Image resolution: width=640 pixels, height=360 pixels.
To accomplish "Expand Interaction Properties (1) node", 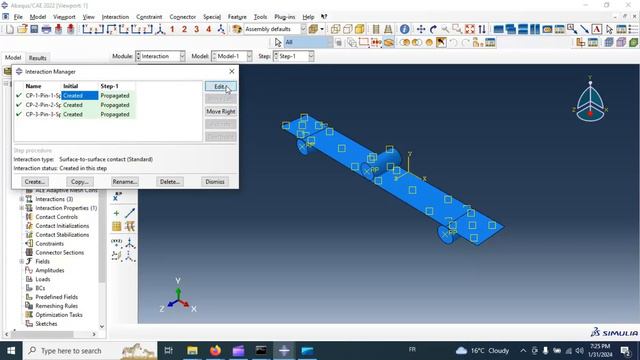I will (x=22, y=208).
